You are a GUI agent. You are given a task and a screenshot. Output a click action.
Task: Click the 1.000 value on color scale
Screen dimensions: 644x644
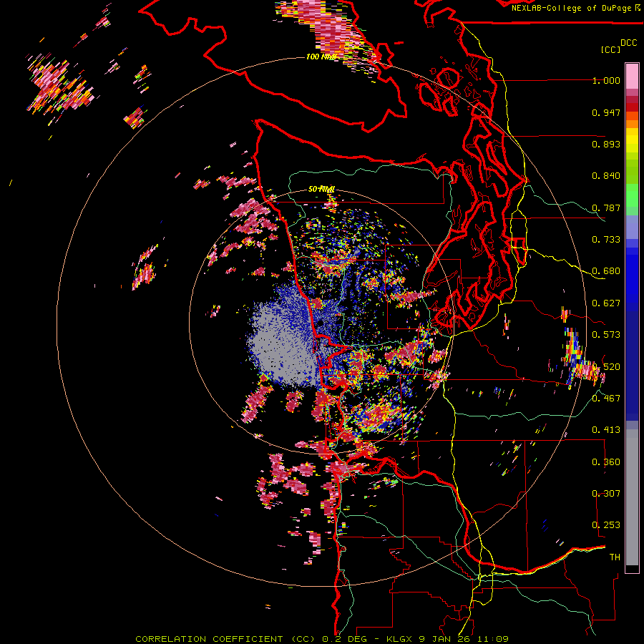606,80
